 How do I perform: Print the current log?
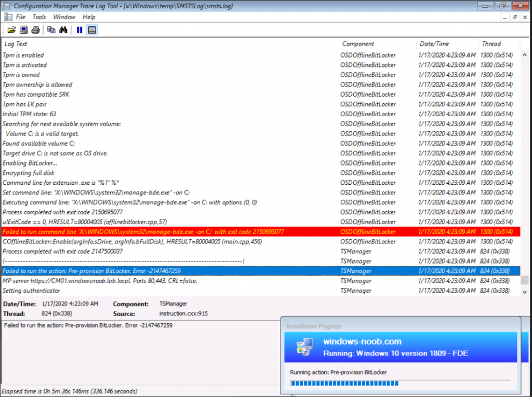click(35, 30)
